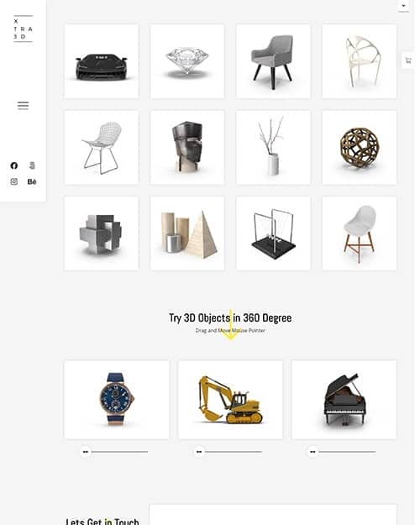Select the diamond 3D model thumbnail
The image size is (420, 525).
(187, 61)
